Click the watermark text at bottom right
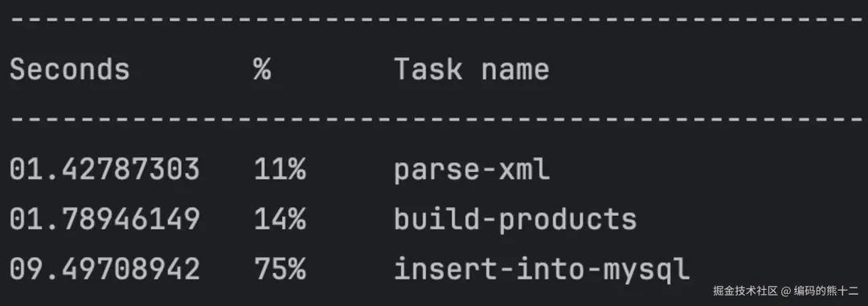This screenshot has width=868, height=306. [x=786, y=291]
